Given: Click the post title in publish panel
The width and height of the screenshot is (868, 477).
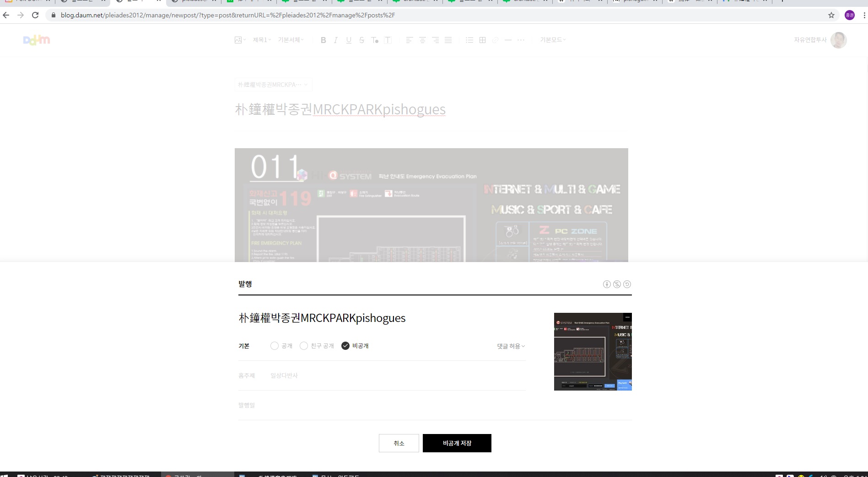Looking at the screenshot, I should 322,318.
